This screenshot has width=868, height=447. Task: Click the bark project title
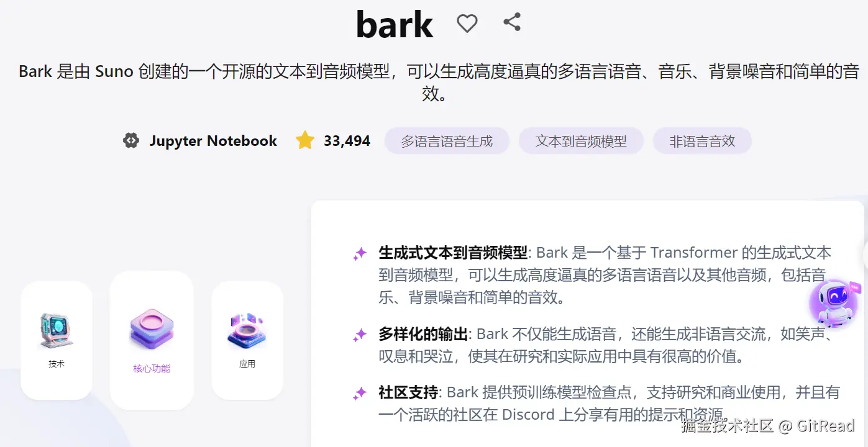pyautogui.click(x=395, y=25)
